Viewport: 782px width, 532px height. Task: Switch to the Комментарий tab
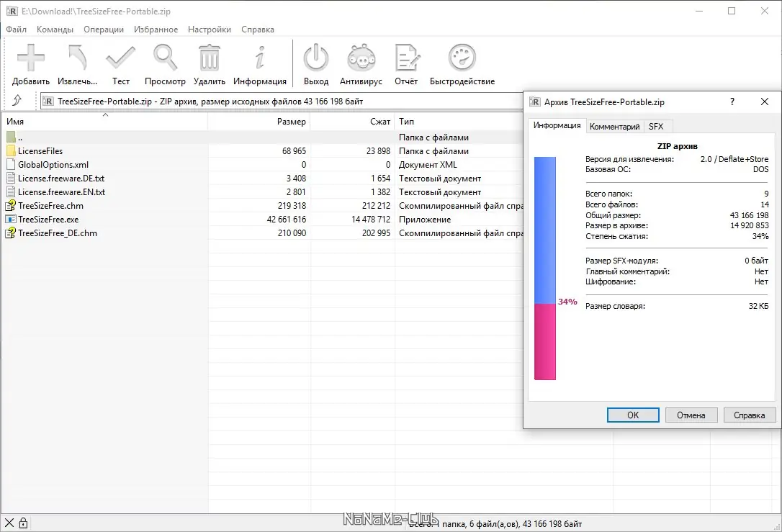click(614, 127)
